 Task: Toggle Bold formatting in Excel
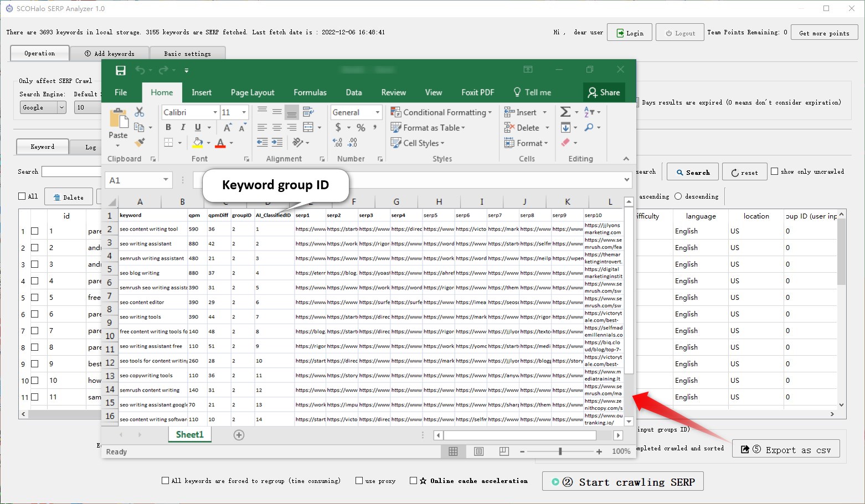point(168,127)
